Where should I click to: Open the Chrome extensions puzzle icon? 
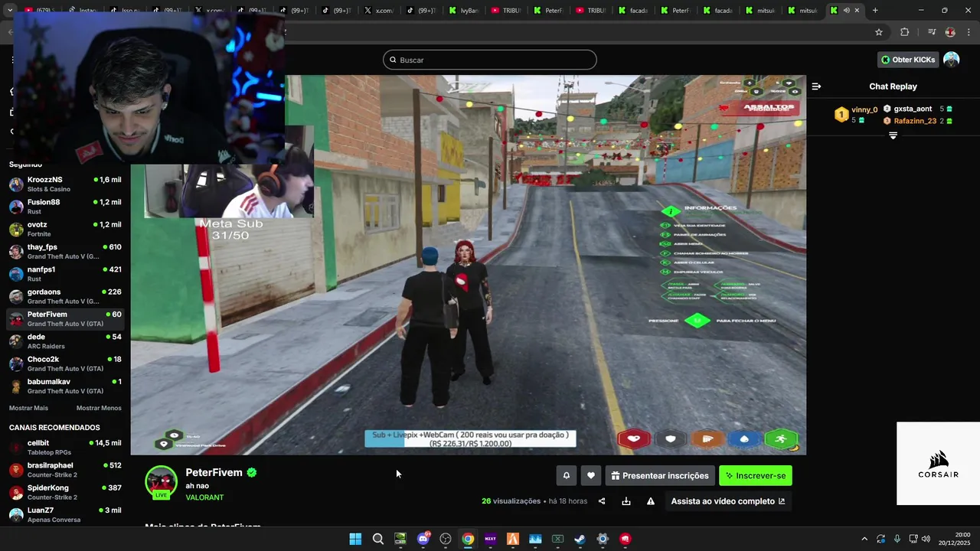click(x=904, y=32)
